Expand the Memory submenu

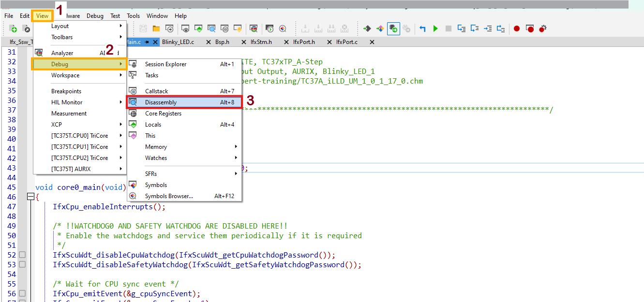coord(155,146)
